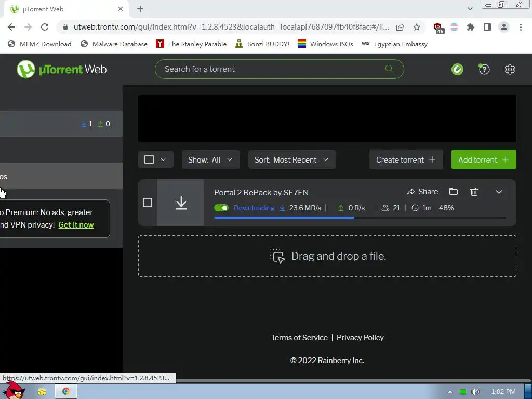532x399 pixels.
Task: Open the settings gear icon
Action: [510, 69]
